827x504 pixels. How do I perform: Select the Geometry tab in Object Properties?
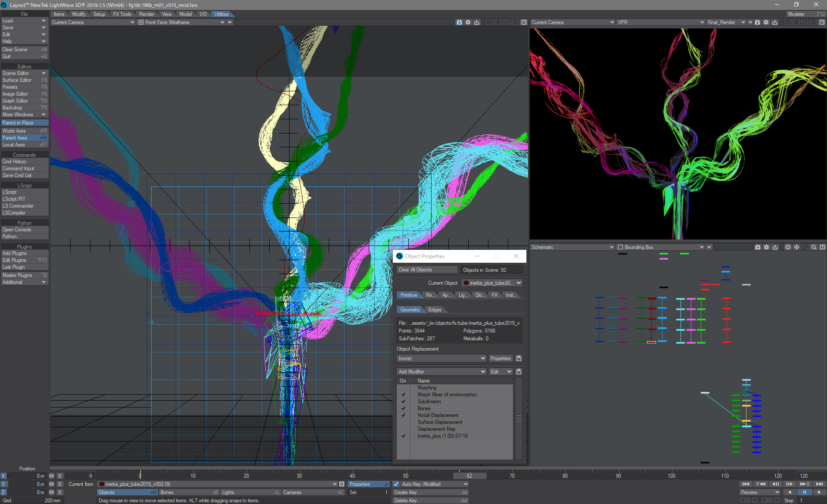(x=410, y=309)
